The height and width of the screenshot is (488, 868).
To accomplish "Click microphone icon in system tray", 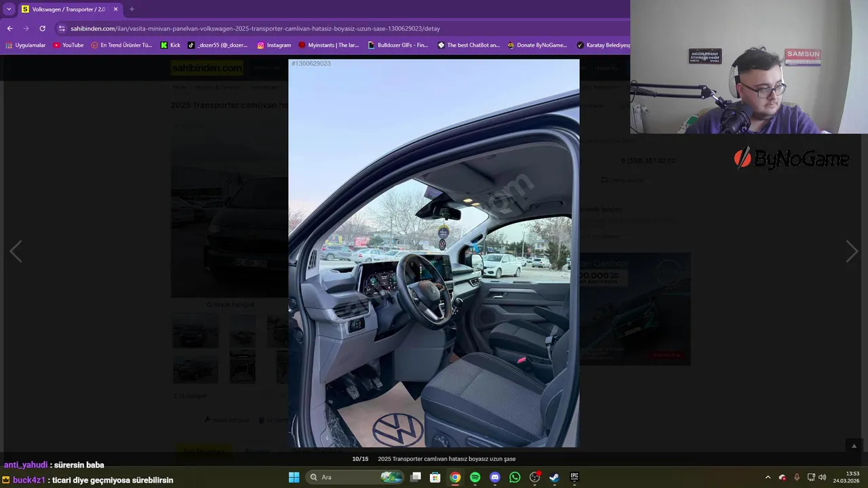I will (x=797, y=477).
